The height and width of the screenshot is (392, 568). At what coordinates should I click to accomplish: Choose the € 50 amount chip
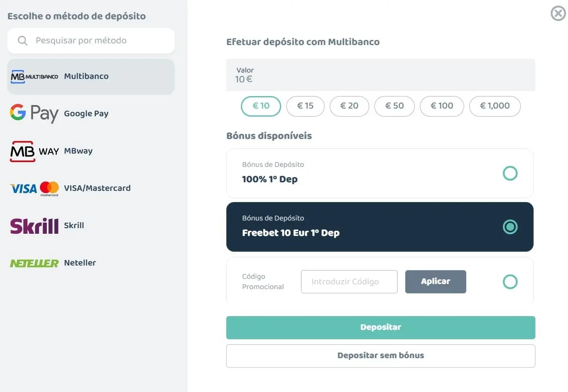[x=395, y=106]
